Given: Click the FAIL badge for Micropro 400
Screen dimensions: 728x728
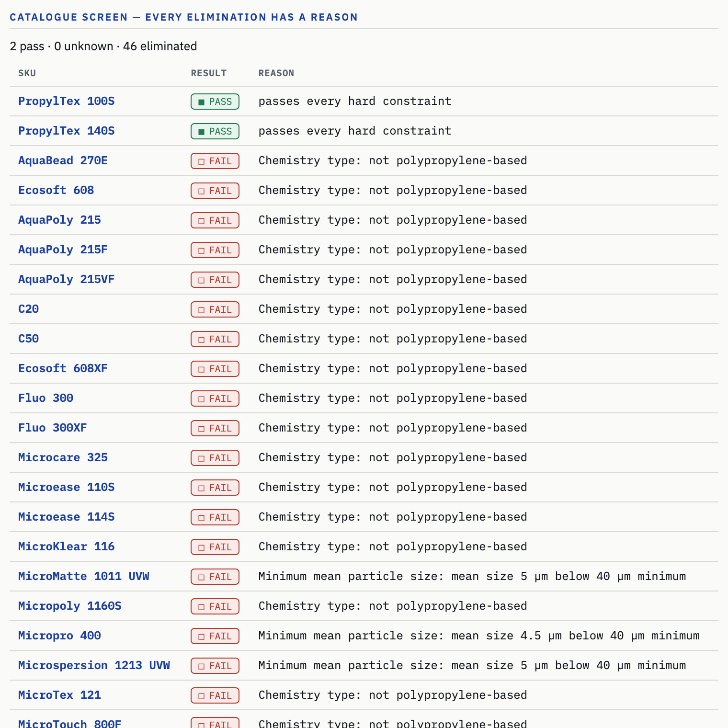Looking at the screenshot, I should tap(215, 636).
